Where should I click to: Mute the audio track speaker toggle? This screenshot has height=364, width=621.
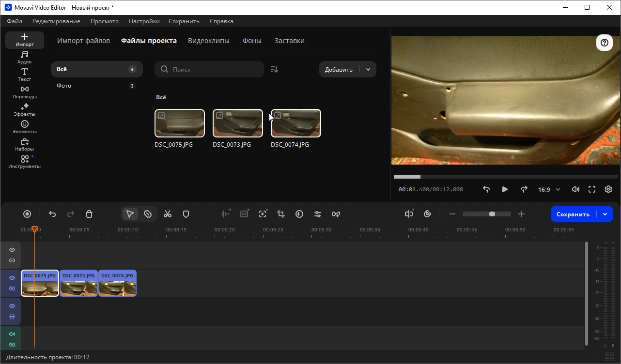point(12,334)
